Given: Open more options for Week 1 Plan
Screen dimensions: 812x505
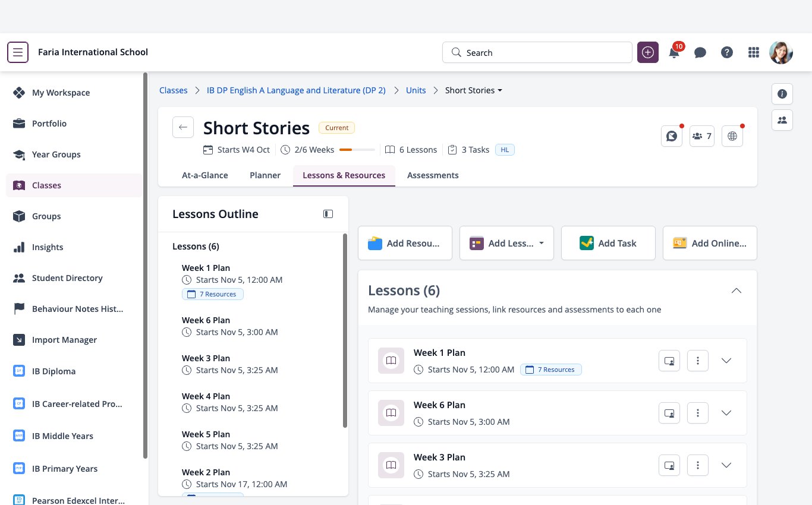Looking at the screenshot, I should [698, 361].
